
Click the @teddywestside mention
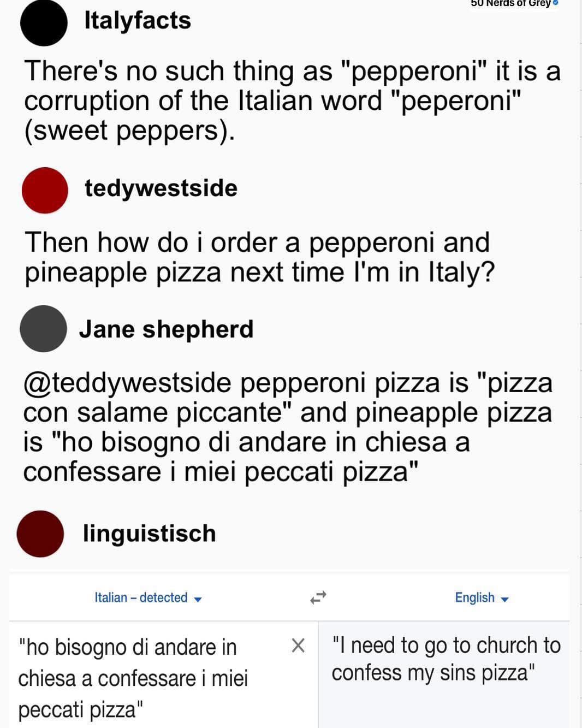pos(127,383)
